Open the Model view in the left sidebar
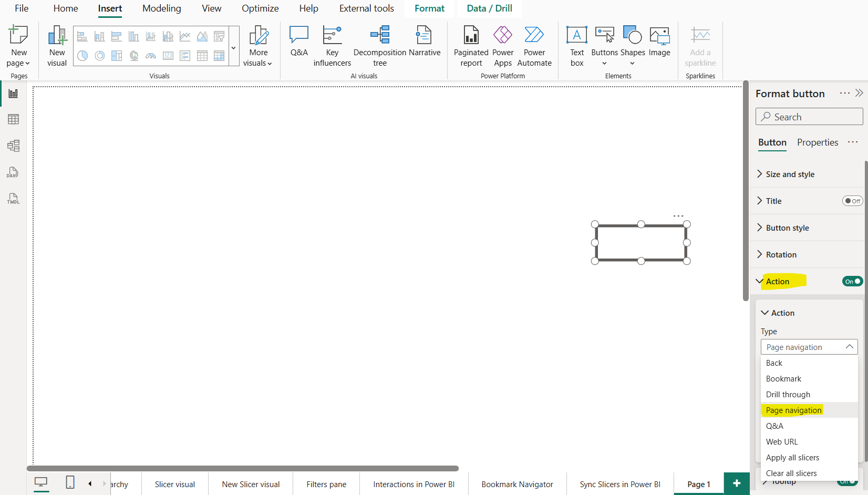This screenshot has width=868, height=495. [x=13, y=146]
